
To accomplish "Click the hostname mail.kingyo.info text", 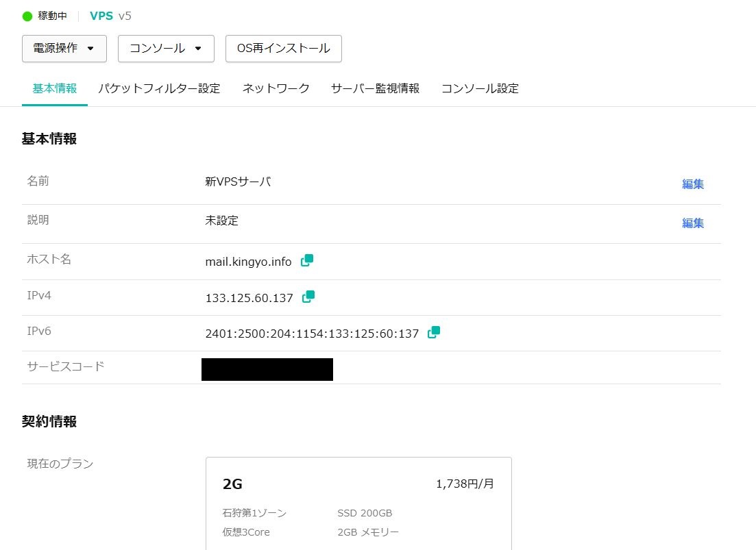I will (247, 260).
